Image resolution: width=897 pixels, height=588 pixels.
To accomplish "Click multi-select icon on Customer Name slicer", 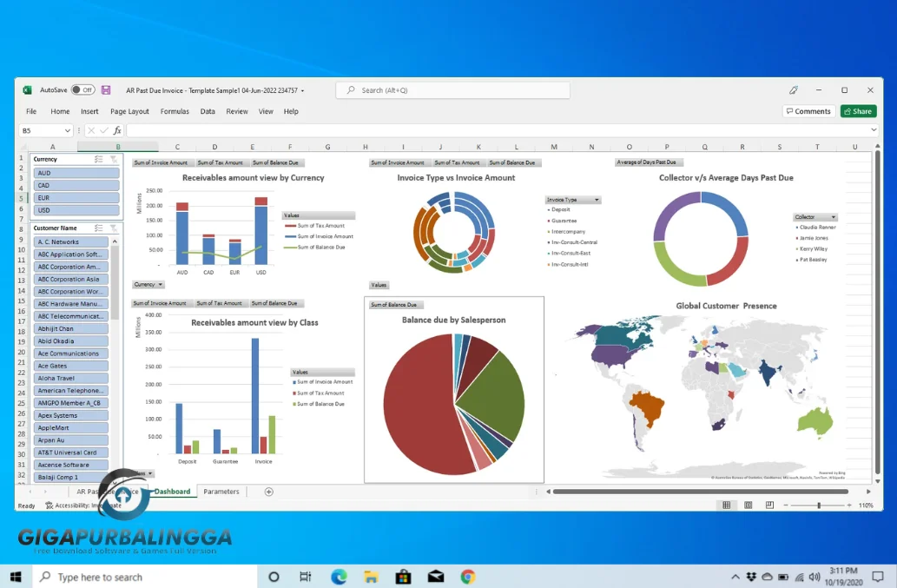I will click(x=99, y=228).
